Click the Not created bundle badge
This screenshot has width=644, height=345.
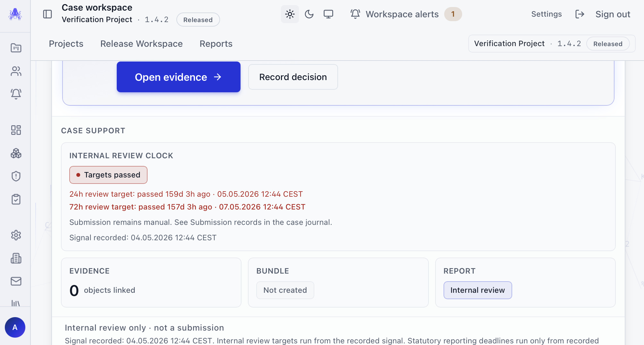285,290
